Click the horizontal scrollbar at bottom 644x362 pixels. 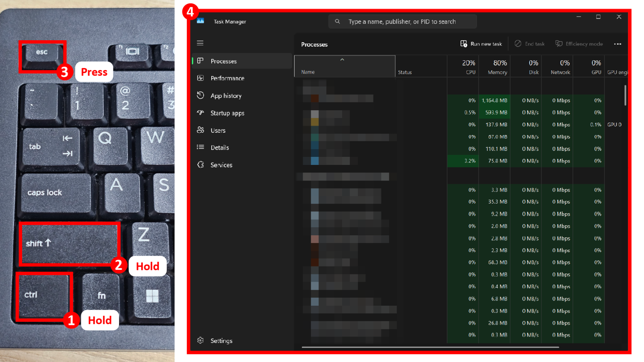point(430,347)
